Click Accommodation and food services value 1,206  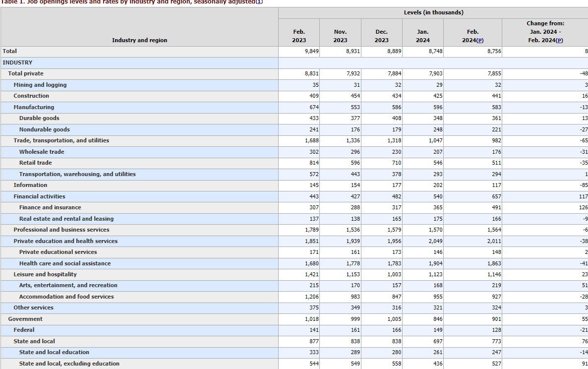(x=312, y=297)
